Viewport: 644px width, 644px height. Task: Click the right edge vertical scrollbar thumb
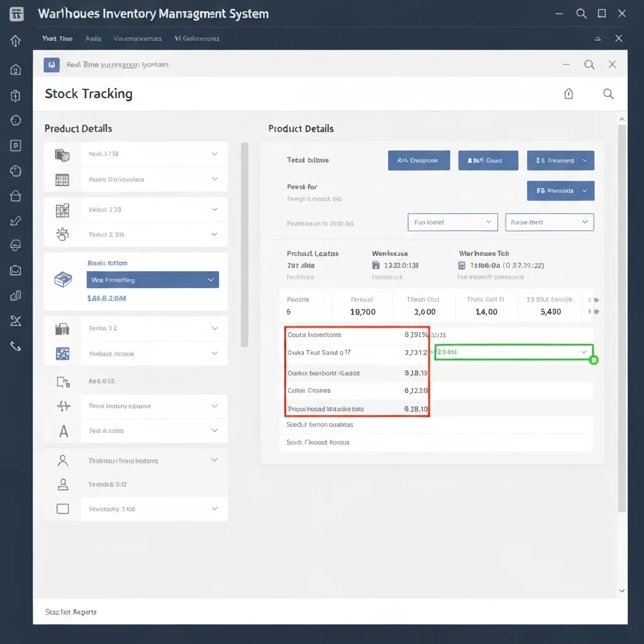[x=622, y=319]
